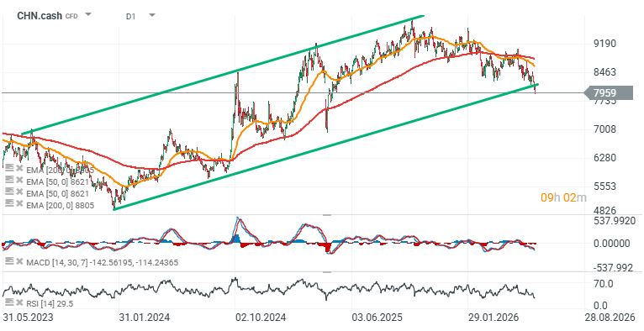This screenshot has width=644, height=331.
Task: Click the 70.0 RSI scale value
Action: 604,283
